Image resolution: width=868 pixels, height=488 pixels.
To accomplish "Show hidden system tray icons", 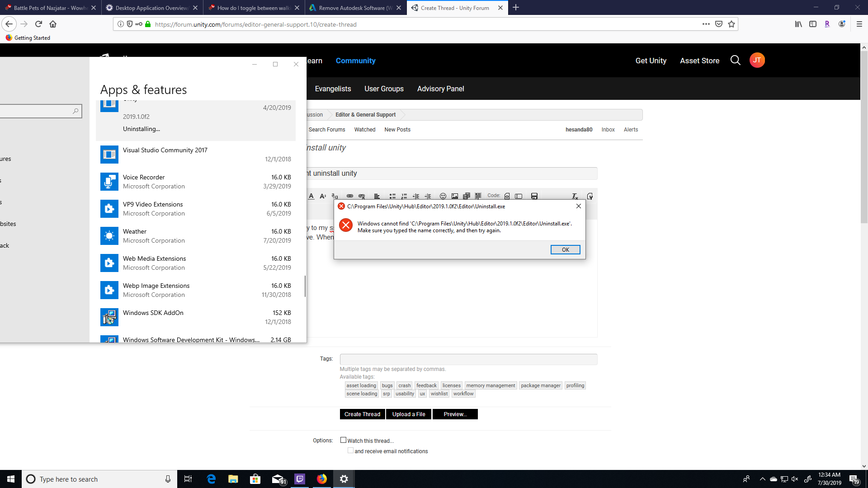I will tap(762, 479).
